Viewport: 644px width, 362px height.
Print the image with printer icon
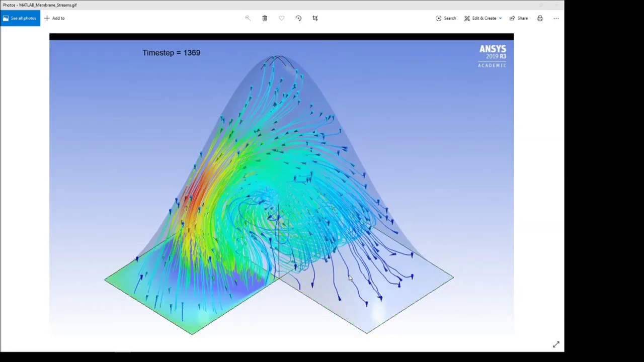[x=540, y=18]
